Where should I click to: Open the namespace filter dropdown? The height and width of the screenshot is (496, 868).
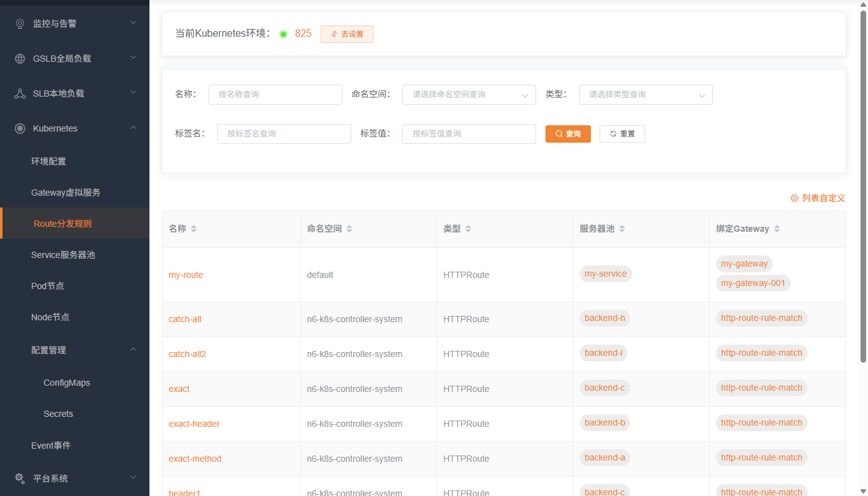(x=469, y=95)
